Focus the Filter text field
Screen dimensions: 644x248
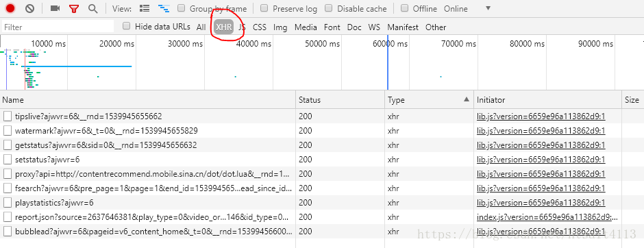(x=58, y=27)
